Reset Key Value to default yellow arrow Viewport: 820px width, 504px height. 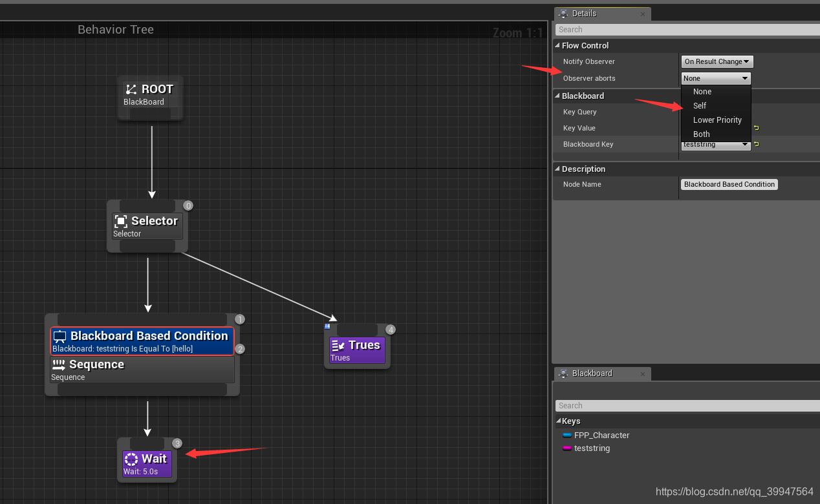click(756, 128)
